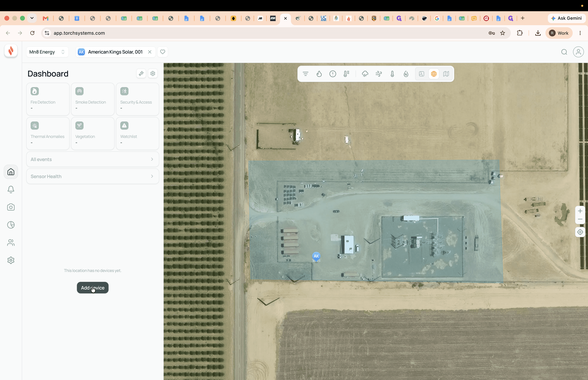Open the settings gear in sidebar

tap(11, 260)
